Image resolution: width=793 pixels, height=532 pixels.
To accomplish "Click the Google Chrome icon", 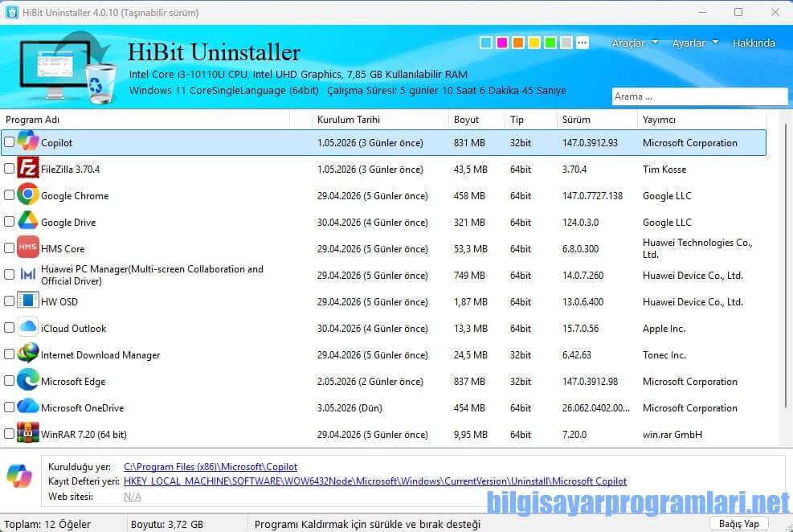I will (28, 194).
